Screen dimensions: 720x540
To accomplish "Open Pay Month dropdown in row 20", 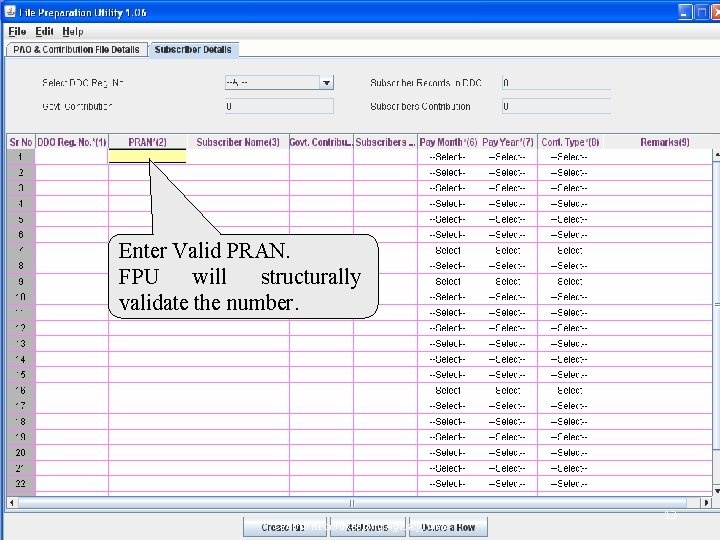I will pos(448,453).
